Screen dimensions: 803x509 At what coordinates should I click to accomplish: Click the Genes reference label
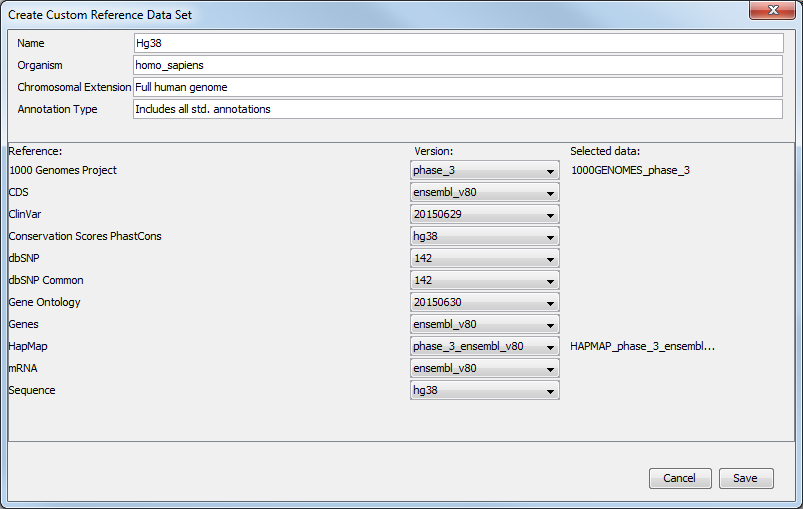(24, 325)
